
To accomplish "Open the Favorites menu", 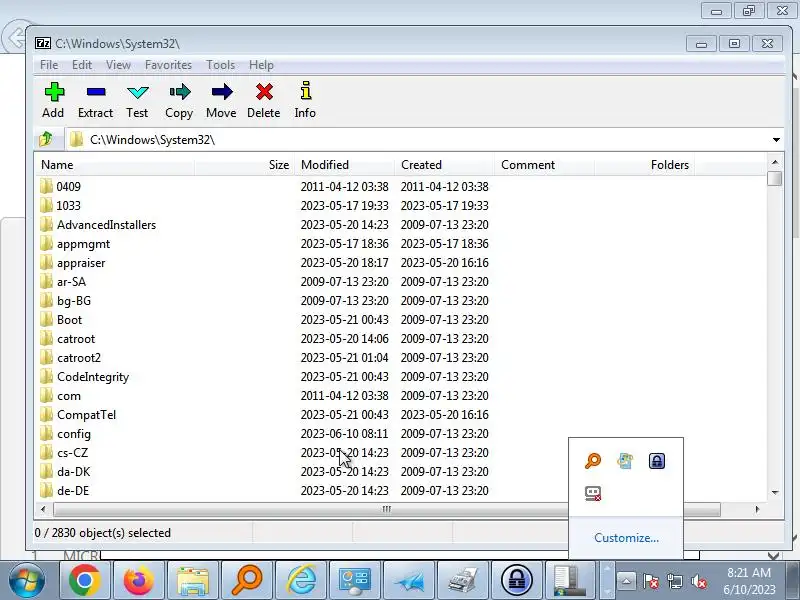I will (x=168, y=65).
